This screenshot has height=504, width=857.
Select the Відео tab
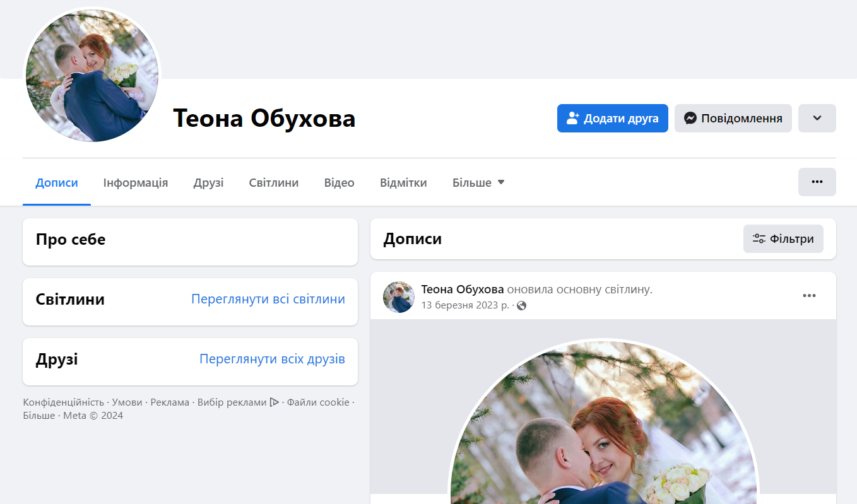pos(339,183)
